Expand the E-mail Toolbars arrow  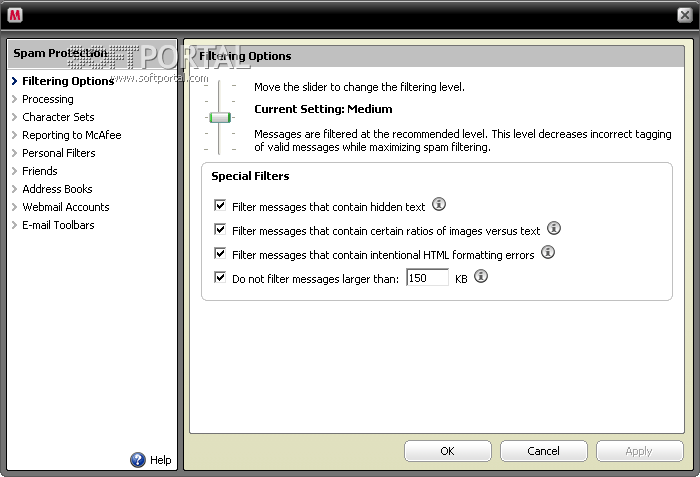click(x=14, y=225)
